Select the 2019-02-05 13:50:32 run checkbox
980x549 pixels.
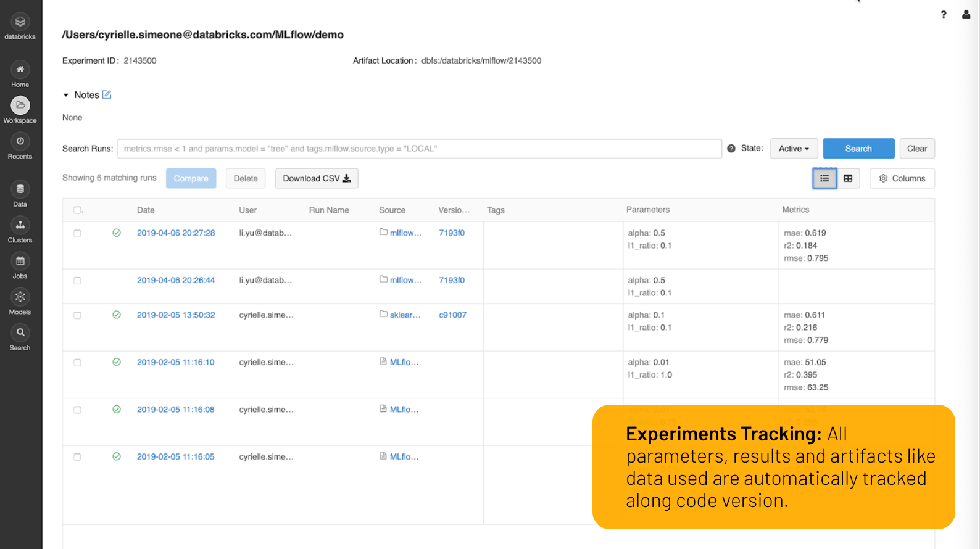[77, 315]
